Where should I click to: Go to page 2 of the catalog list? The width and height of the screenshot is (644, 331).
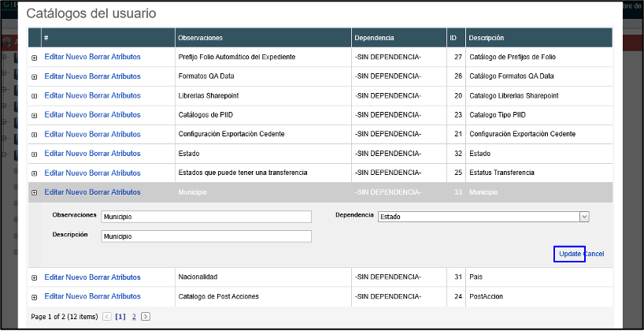pyautogui.click(x=133, y=317)
